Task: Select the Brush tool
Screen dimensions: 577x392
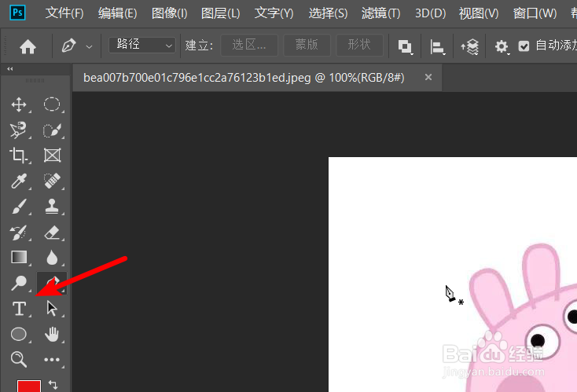Action: tap(18, 207)
